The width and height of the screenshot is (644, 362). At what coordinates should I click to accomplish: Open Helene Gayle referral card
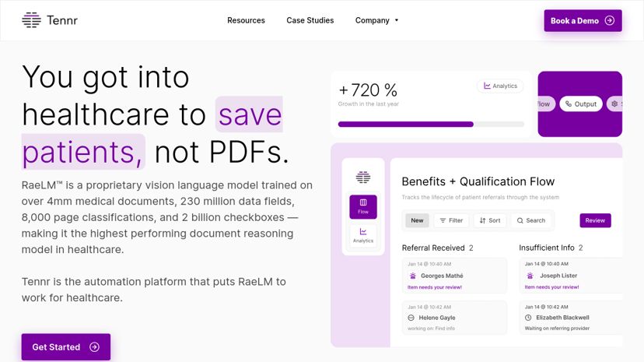[454, 318]
